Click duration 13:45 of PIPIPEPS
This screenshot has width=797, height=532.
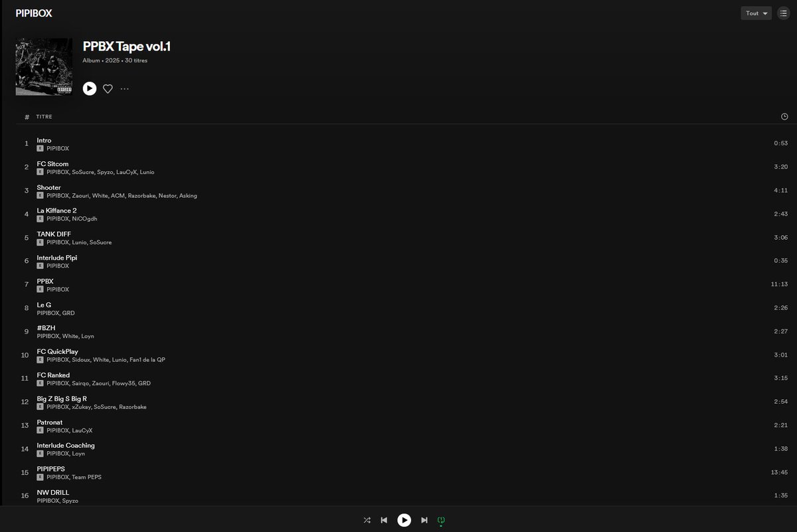pos(779,472)
